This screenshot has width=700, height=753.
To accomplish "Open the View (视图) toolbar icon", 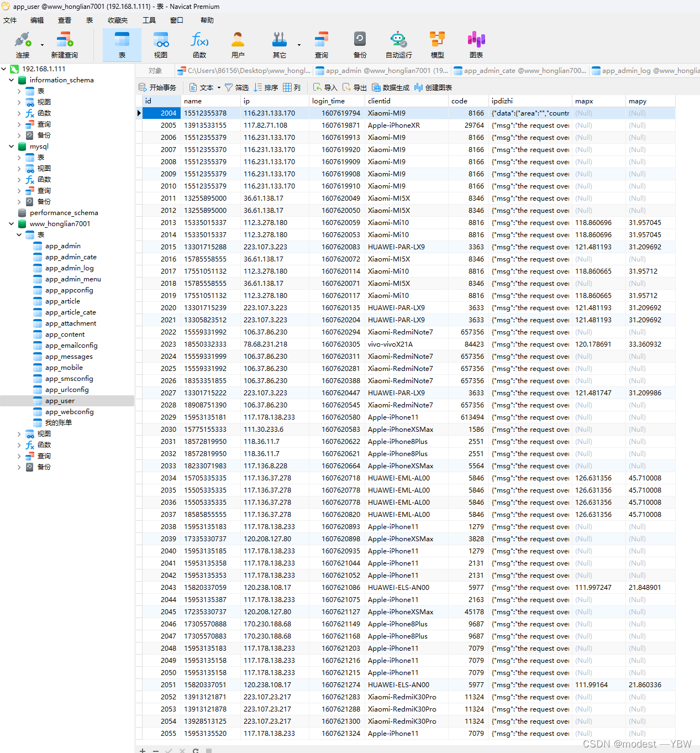I will tap(161, 45).
